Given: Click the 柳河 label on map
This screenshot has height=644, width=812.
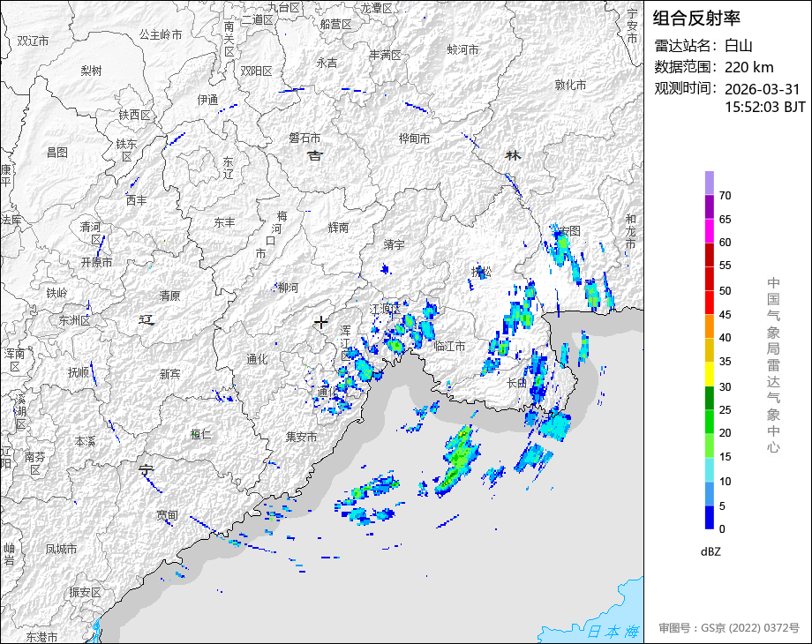Looking at the screenshot, I should (x=288, y=288).
